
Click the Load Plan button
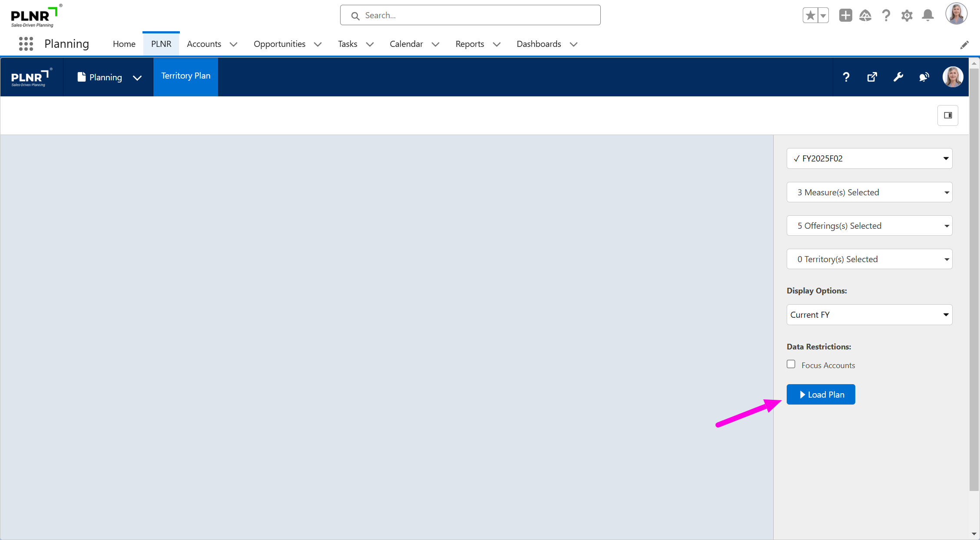coord(821,395)
